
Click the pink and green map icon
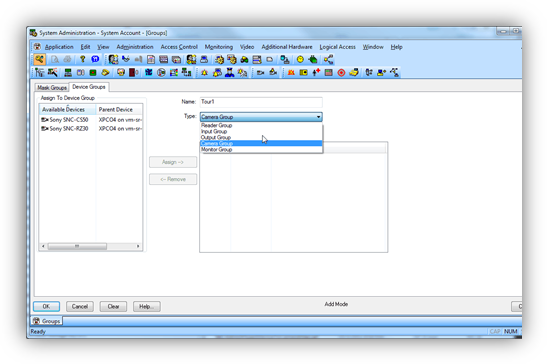pyautogui.click(x=328, y=73)
